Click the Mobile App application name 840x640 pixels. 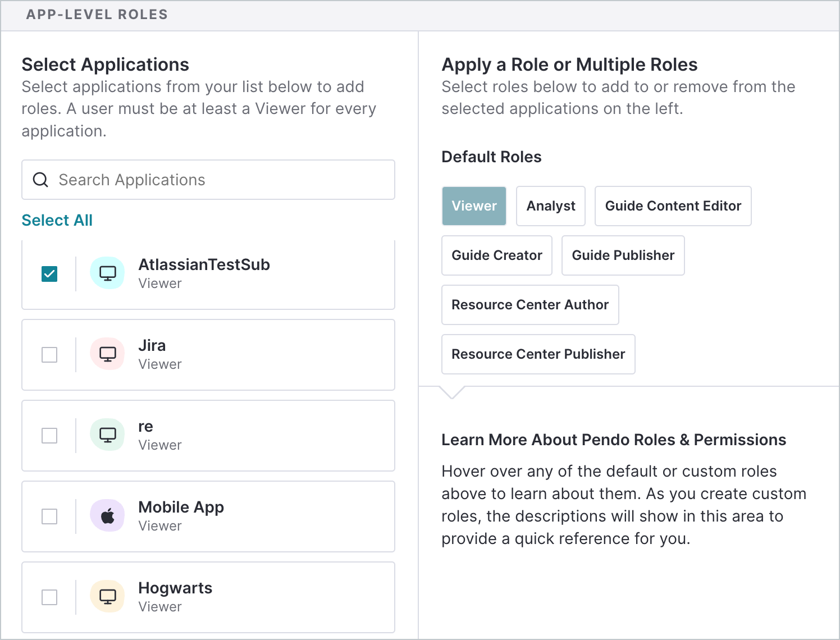click(181, 507)
